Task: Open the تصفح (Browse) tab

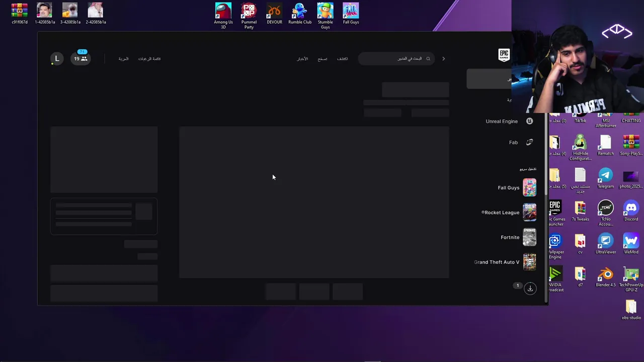Action: pos(322,59)
